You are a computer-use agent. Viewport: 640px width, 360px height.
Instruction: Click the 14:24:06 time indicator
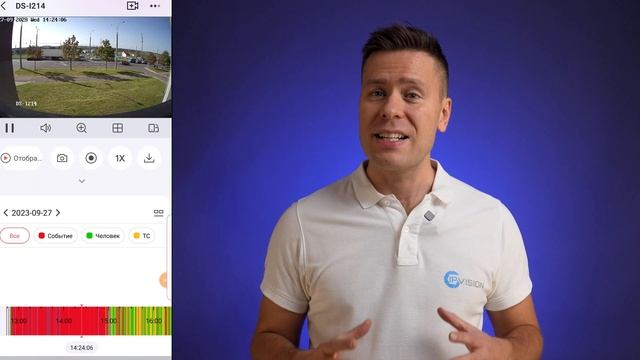pyautogui.click(x=81, y=348)
